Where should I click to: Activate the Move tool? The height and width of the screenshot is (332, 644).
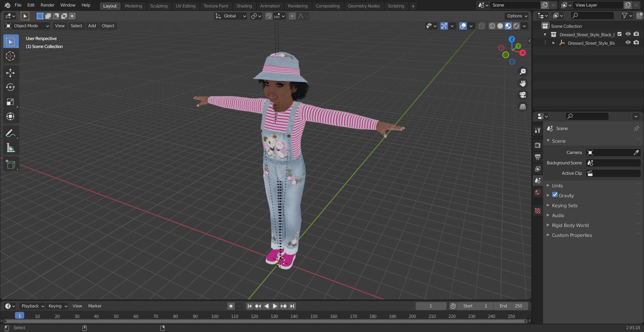(10, 73)
